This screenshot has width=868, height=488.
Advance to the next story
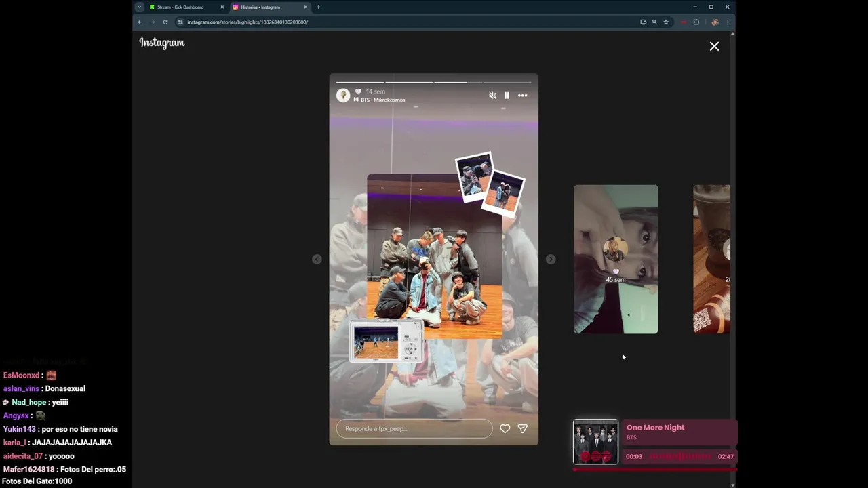pos(551,259)
